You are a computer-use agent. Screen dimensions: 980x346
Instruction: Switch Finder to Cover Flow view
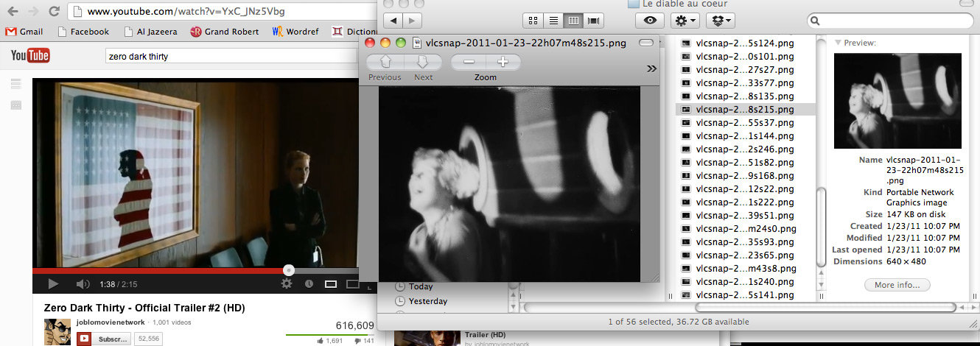point(594,21)
